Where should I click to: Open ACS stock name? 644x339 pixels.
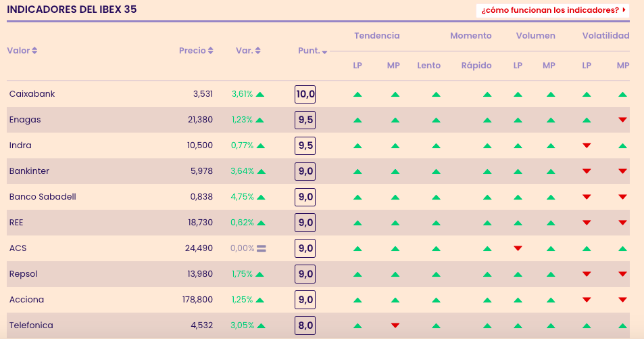coord(18,248)
